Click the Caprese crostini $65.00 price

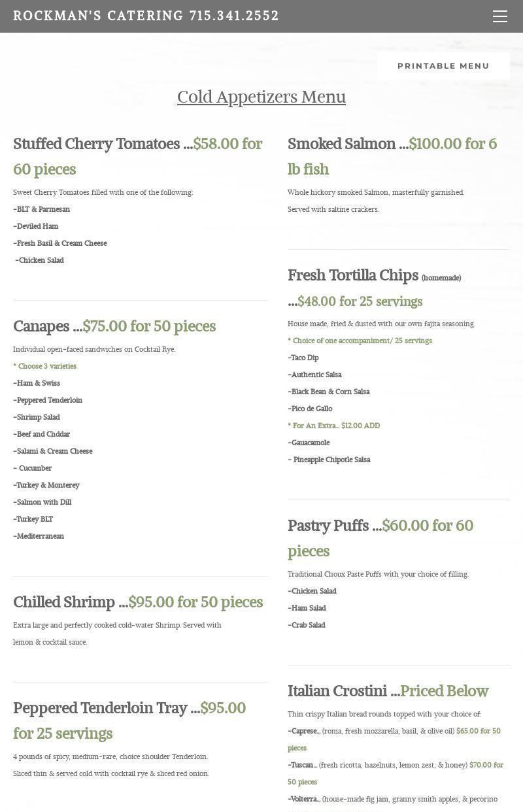478,731
